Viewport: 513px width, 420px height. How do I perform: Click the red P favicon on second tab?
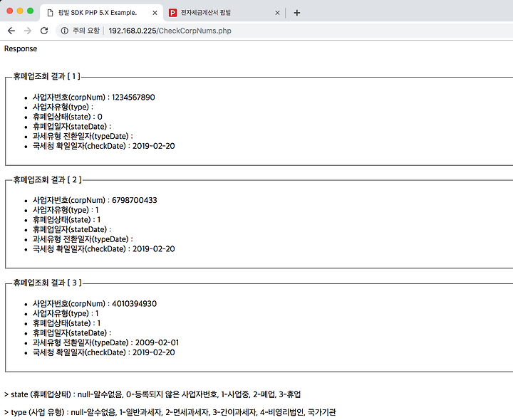pos(172,13)
